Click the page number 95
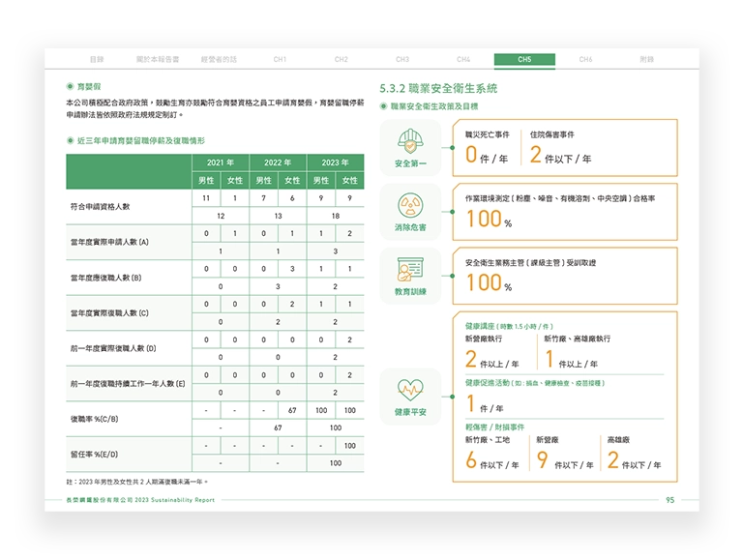 669,500
